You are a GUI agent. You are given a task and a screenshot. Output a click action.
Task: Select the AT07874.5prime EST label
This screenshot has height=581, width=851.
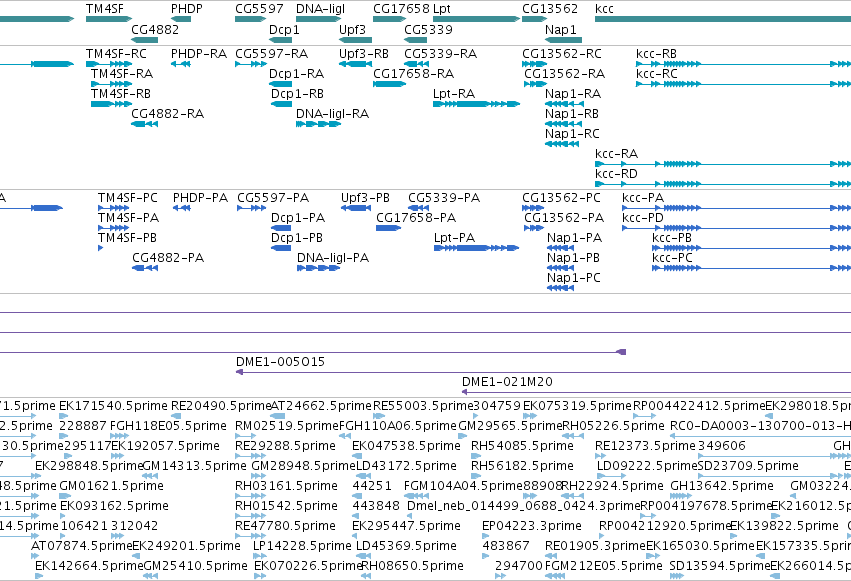click(81, 546)
